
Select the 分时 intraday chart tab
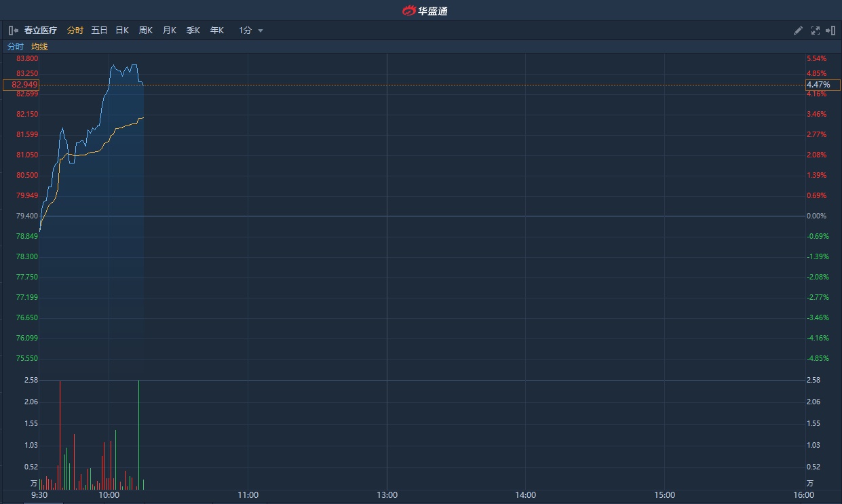[x=75, y=31]
